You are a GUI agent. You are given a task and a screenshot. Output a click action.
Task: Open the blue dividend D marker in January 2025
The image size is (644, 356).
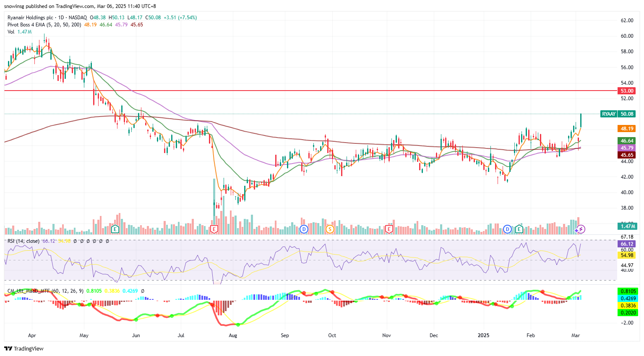coord(508,229)
